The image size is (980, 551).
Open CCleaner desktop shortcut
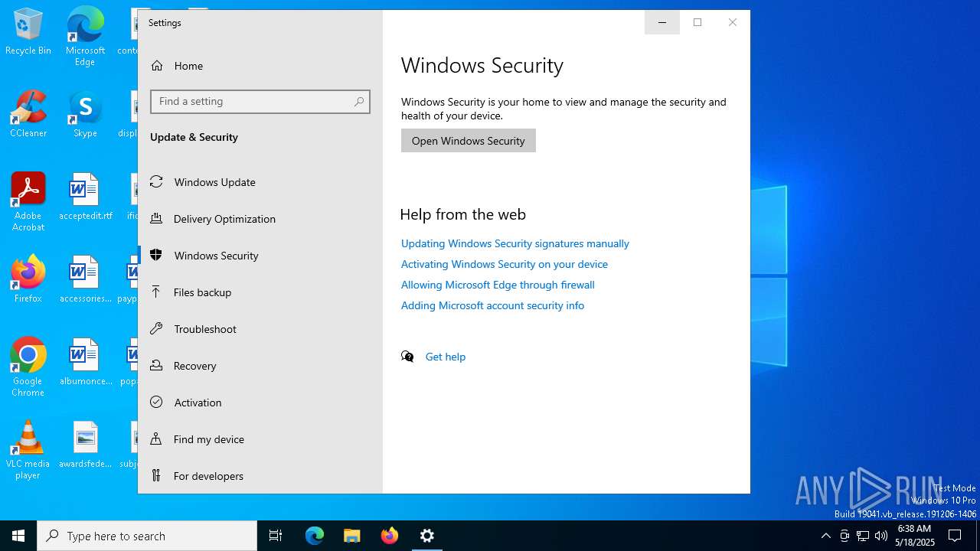pyautogui.click(x=28, y=114)
